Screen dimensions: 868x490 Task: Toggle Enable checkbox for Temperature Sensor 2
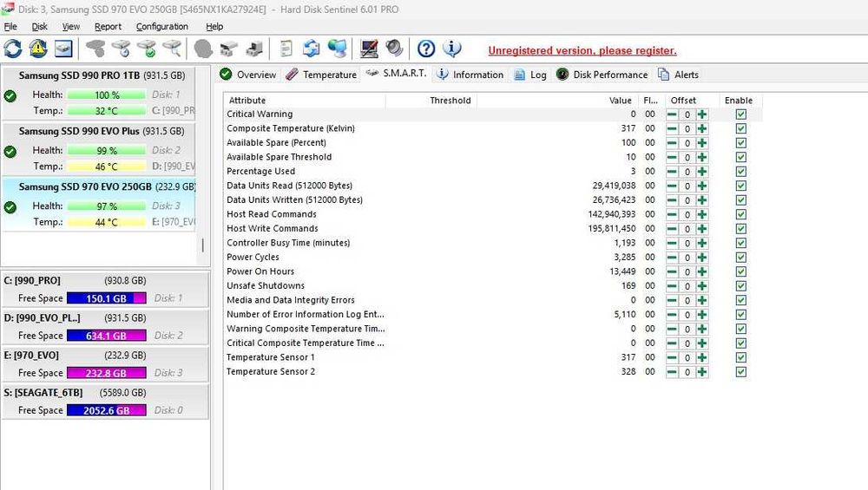740,372
